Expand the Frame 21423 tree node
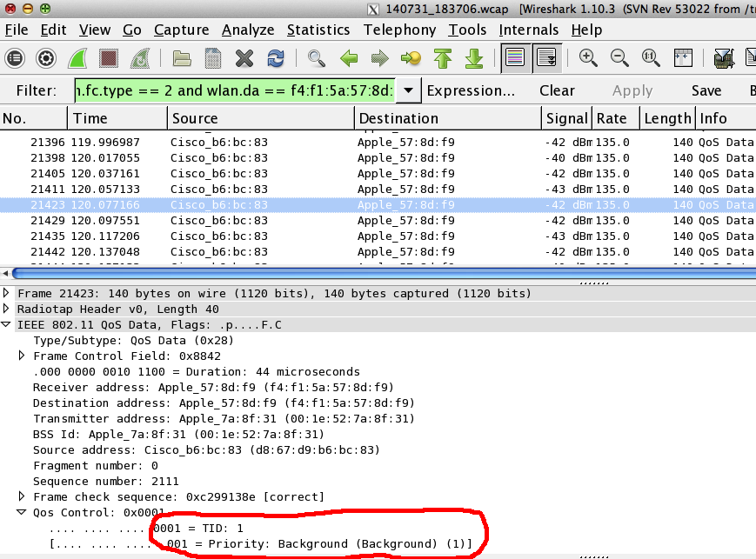This screenshot has width=756, height=559. 6,292
